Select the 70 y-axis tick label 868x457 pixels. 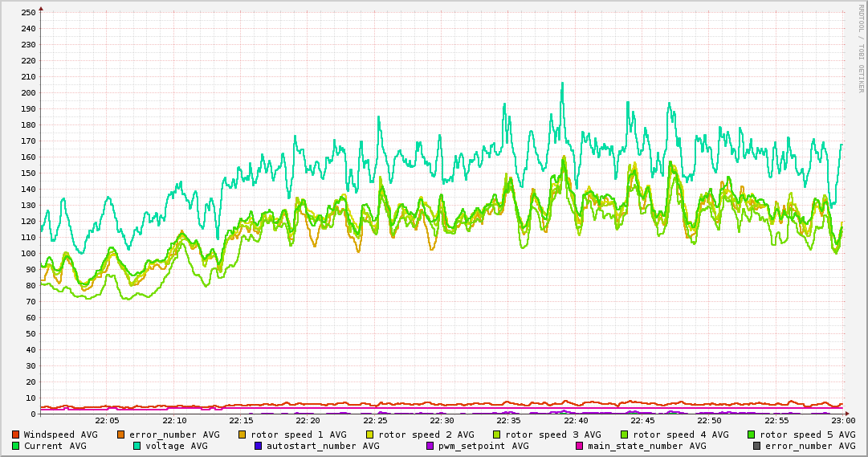click(x=31, y=301)
